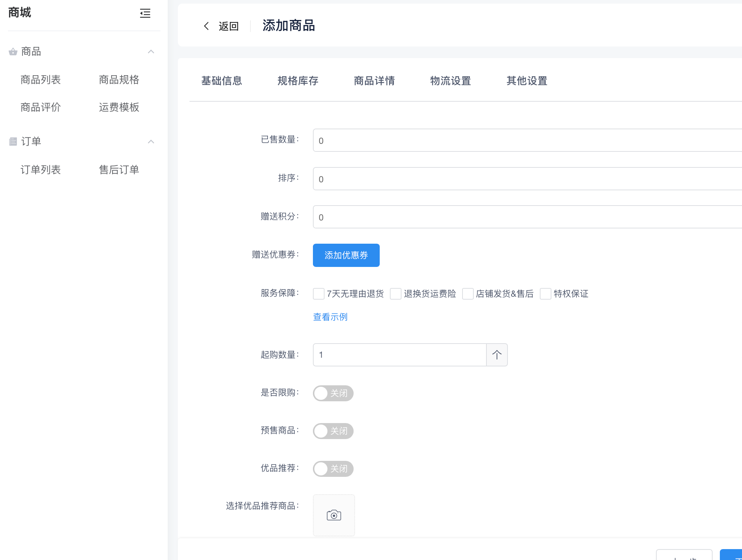Image resolution: width=742 pixels, height=560 pixels.
Task: Click the back arrow icon next to 返回
Action: tap(206, 26)
